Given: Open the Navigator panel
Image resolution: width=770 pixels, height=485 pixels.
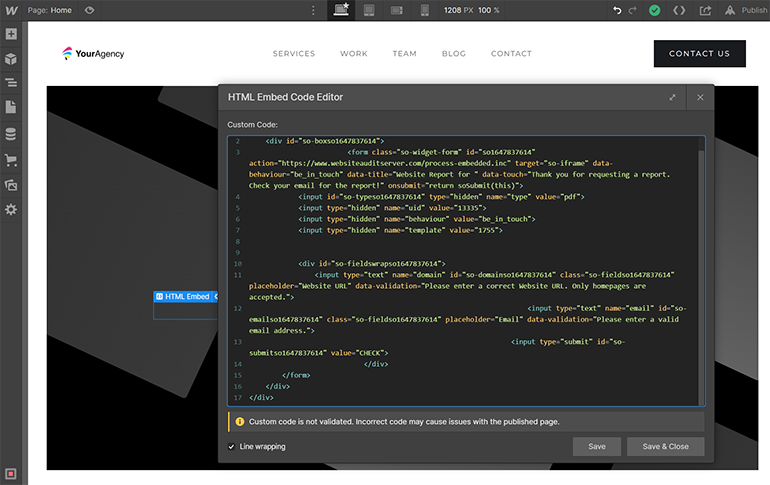Looking at the screenshot, I should [x=11, y=84].
